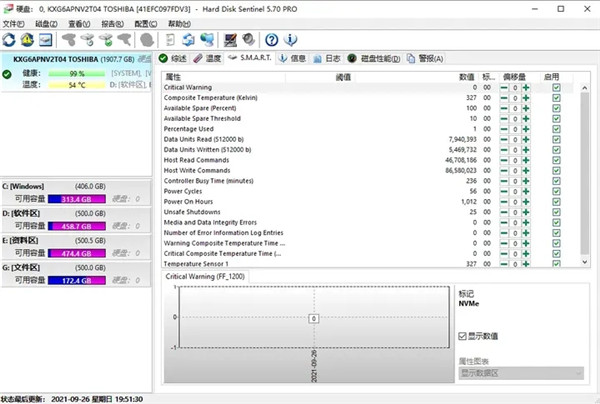Image resolution: width=600 pixels, height=404 pixels.
Task: Select the Host Write Commands attribute row
Action: pos(367,170)
